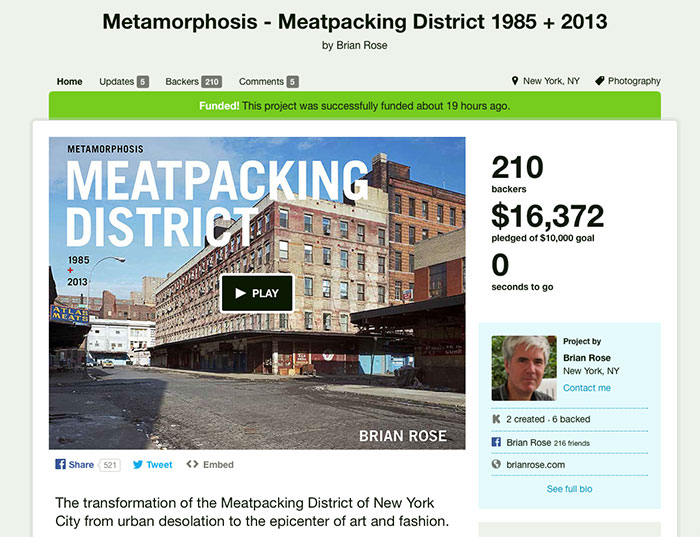Switch to the Updates tab
Viewport: 700px width, 537px height.
124,82
